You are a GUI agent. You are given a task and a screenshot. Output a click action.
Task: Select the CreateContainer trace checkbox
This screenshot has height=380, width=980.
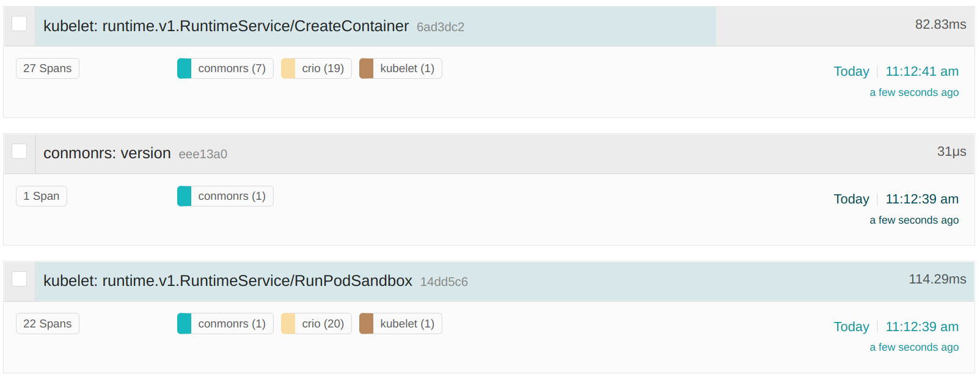[19, 23]
